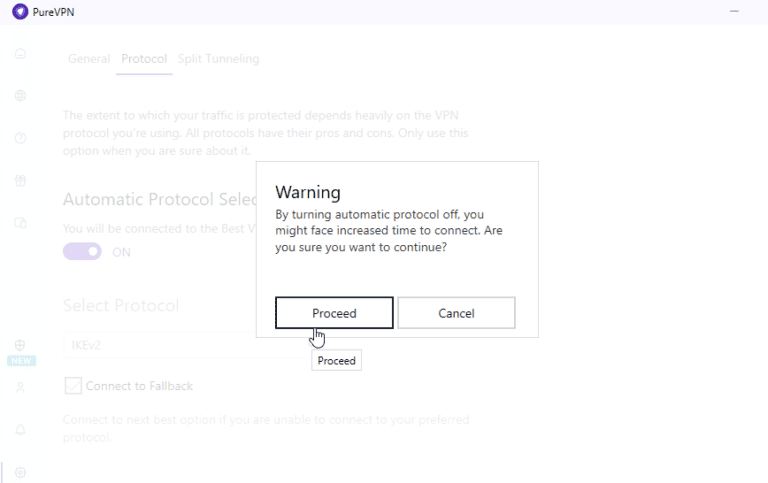Viewport: 768px width, 483px height.
Task: Click the gift box sidebar icon
Action: click(20, 181)
